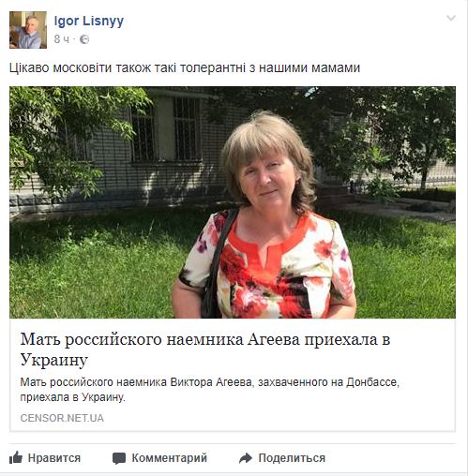Like the post via 'Нравится'
Image resolution: width=468 pixels, height=476 pixels.
click(x=45, y=458)
